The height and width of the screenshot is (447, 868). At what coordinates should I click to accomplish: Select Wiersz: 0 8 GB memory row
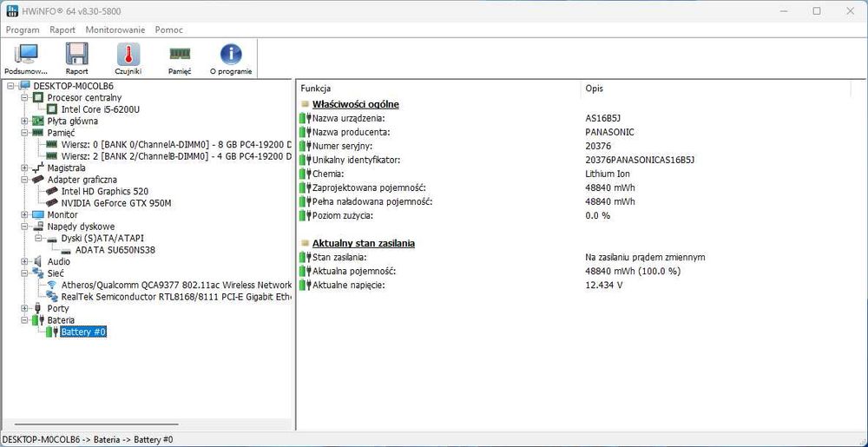[x=176, y=144]
